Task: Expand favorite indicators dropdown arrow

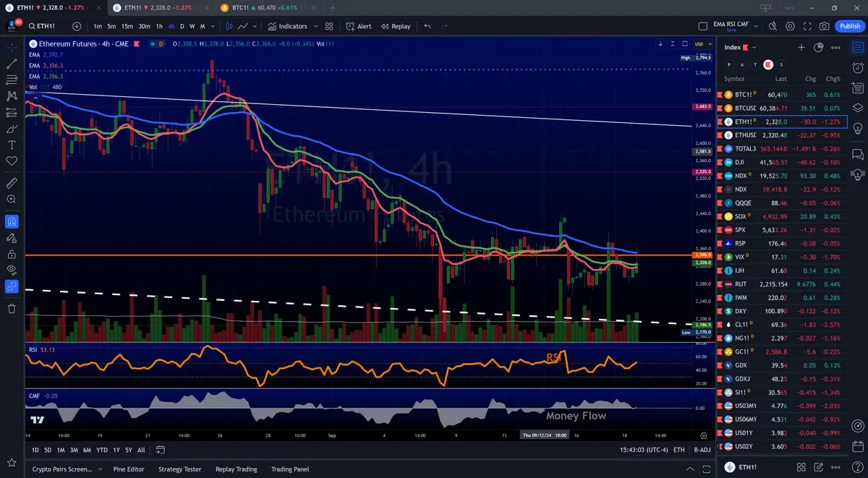Action: [x=315, y=26]
